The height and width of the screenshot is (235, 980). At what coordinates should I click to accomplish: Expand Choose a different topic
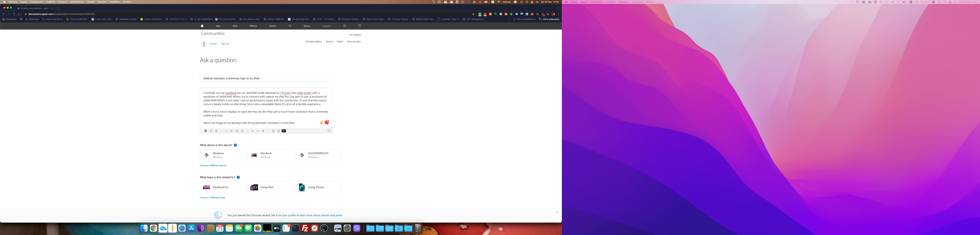212,198
